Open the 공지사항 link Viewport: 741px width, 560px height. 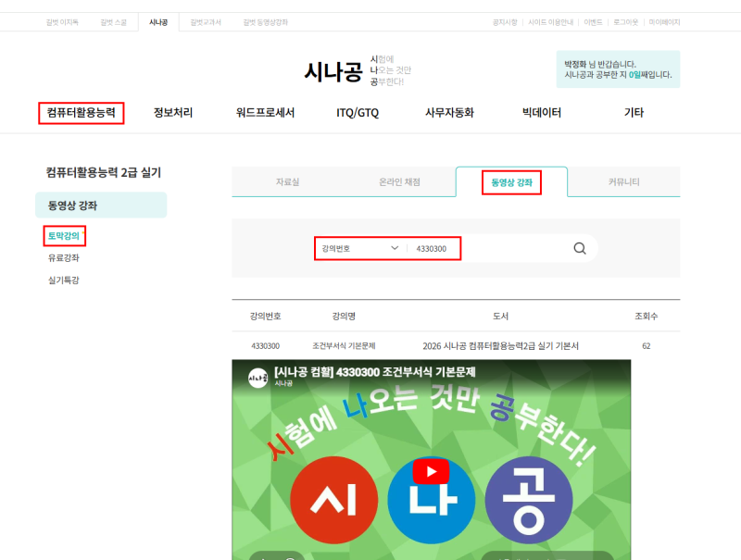[x=505, y=22]
